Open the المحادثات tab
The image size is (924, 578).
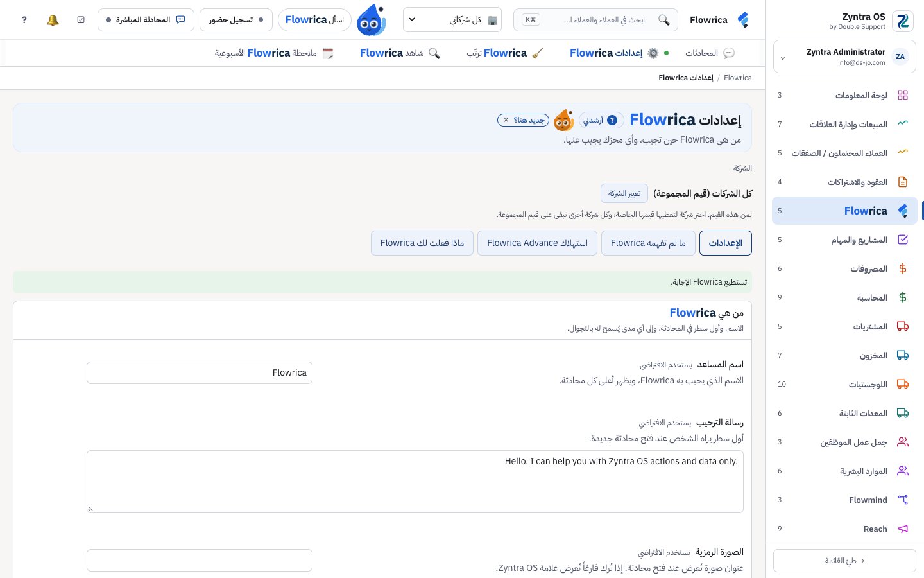tap(710, 53)
